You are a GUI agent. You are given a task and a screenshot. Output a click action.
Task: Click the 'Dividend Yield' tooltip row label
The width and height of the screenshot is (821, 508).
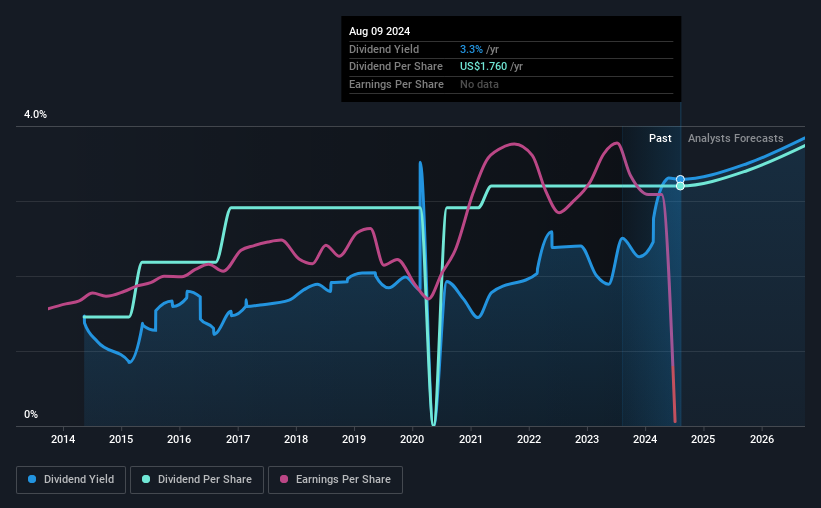coord(384,49)
